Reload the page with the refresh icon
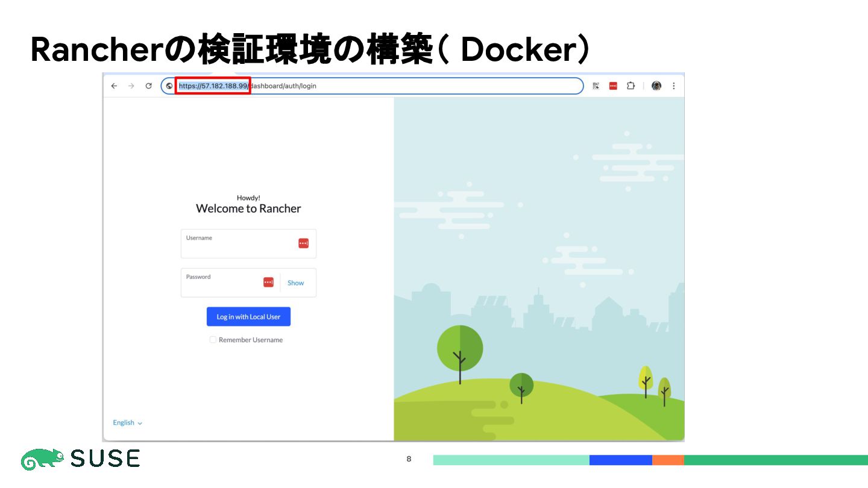Screen dimensions: 868x488 148,86
